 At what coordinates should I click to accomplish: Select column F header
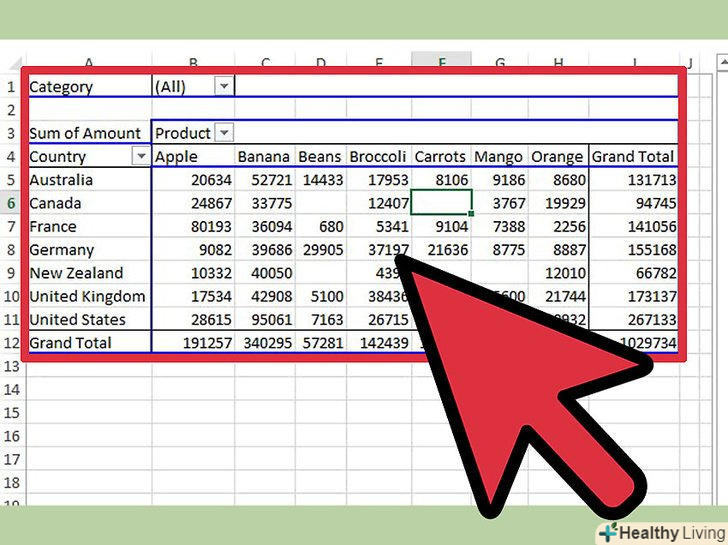coord(440,62)
